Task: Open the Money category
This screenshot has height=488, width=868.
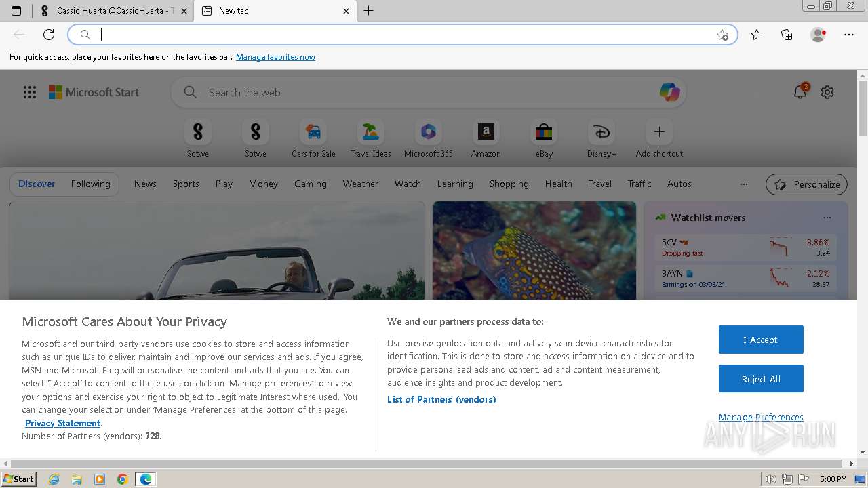Action: (263, 184)
